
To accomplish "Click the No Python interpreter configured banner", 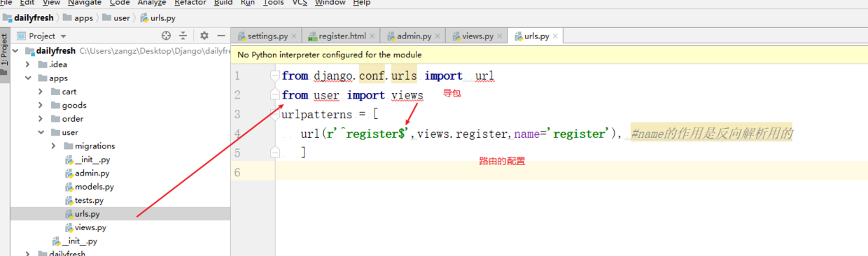I will click(549, 55).
